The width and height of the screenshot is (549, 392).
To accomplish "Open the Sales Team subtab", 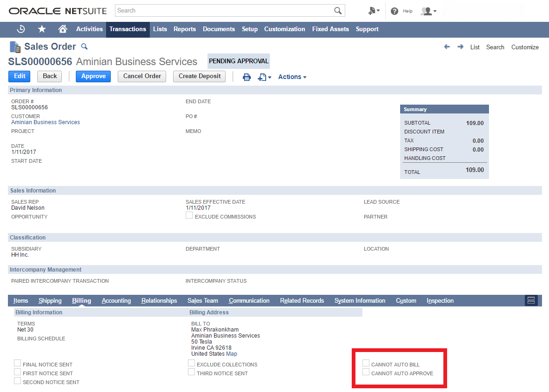I will pos(203,301).
